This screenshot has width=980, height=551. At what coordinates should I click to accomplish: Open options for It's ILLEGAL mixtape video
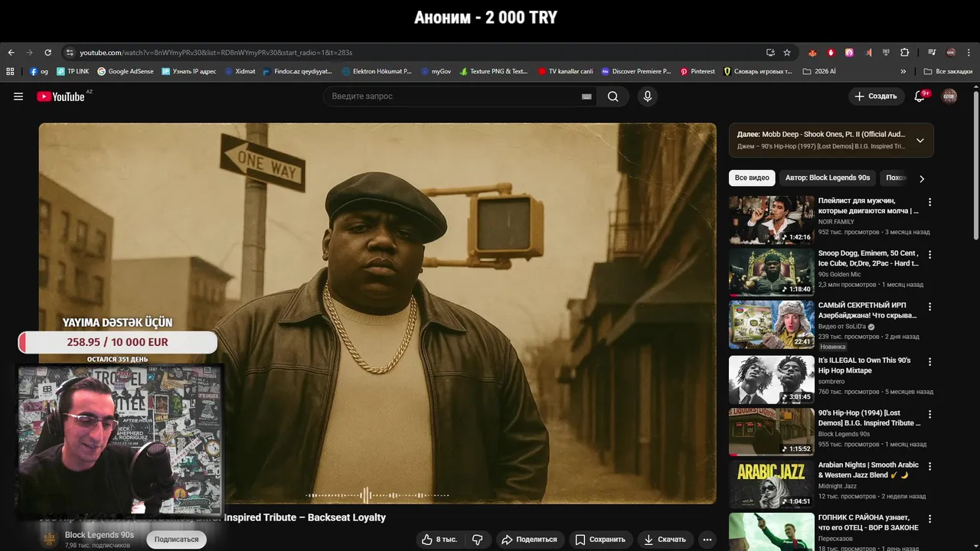click(930, 361)
